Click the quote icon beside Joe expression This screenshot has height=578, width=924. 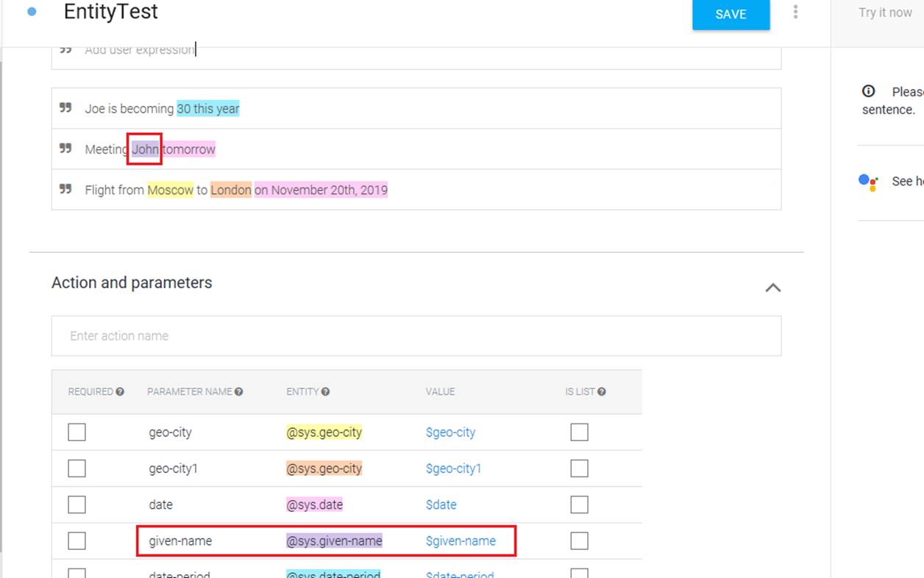[65, 108]
